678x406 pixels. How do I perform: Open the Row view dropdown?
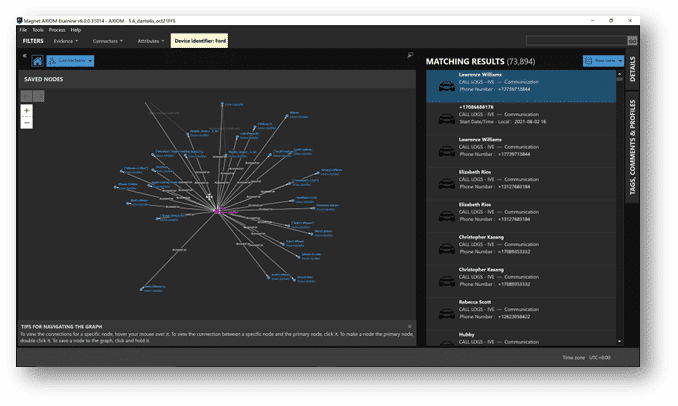pos(604,61)
